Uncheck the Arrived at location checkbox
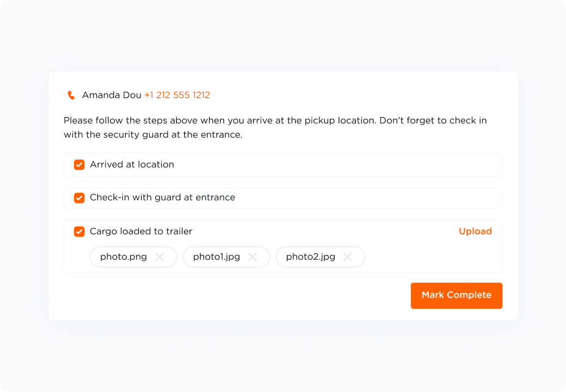Viewport: 566px width, 392px height. [x=79, y=165]
